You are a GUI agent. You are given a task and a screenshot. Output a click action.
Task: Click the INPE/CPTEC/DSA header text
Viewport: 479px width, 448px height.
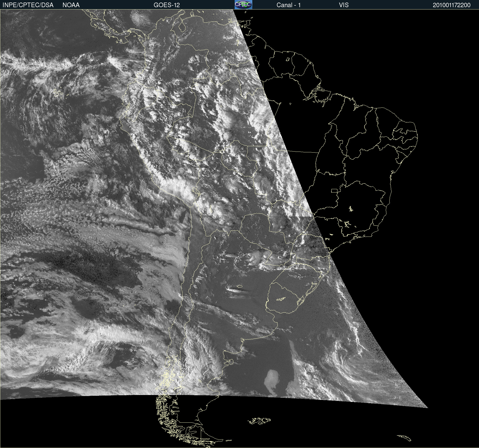tap(28, 5)
